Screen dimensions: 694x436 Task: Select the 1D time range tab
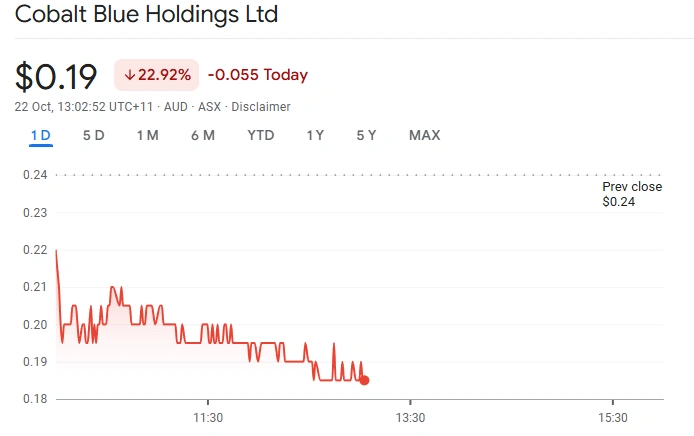[x=40, y=135]
